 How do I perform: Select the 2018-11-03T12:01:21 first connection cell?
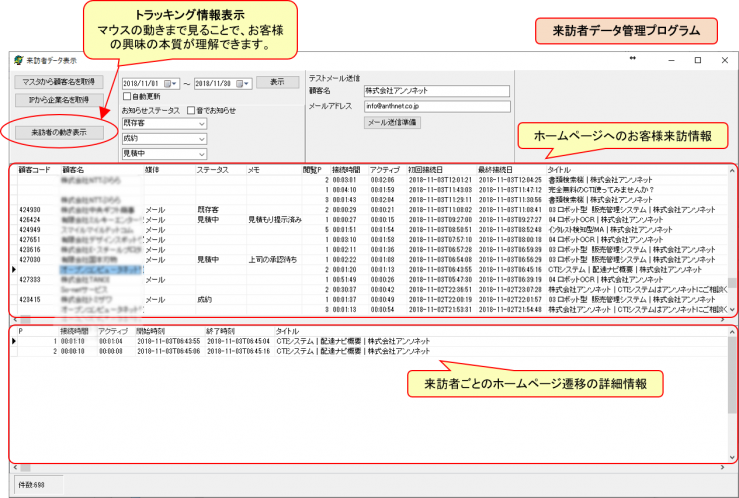(441, 180)
